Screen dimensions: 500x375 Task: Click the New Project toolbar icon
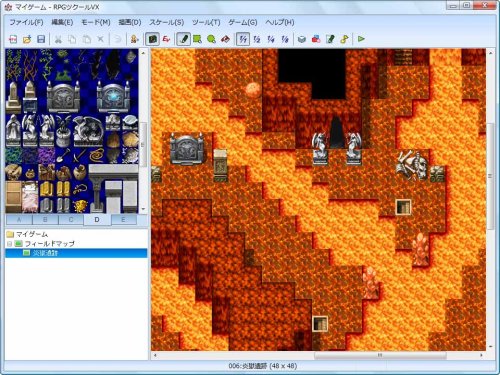coord(13,39)
